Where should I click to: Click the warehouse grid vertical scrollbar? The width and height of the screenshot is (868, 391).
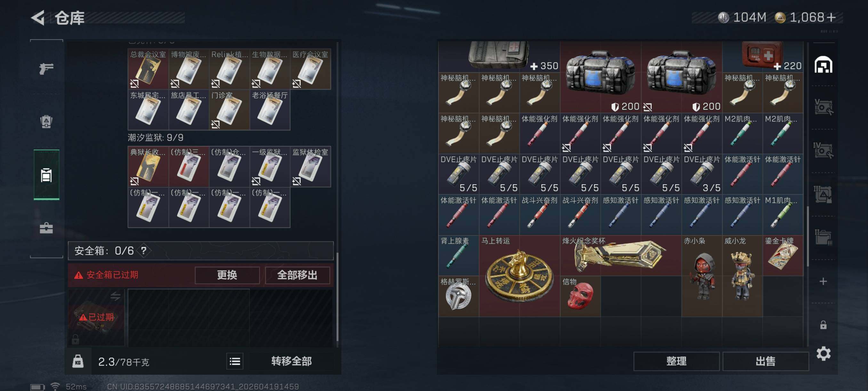pyautogui.click(x=807, y=236)
